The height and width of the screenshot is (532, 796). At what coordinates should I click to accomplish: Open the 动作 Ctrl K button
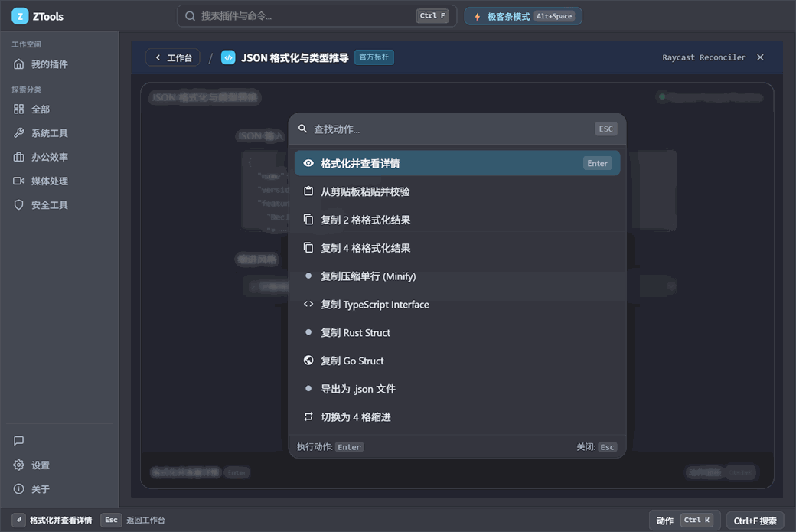pos(684,521)
